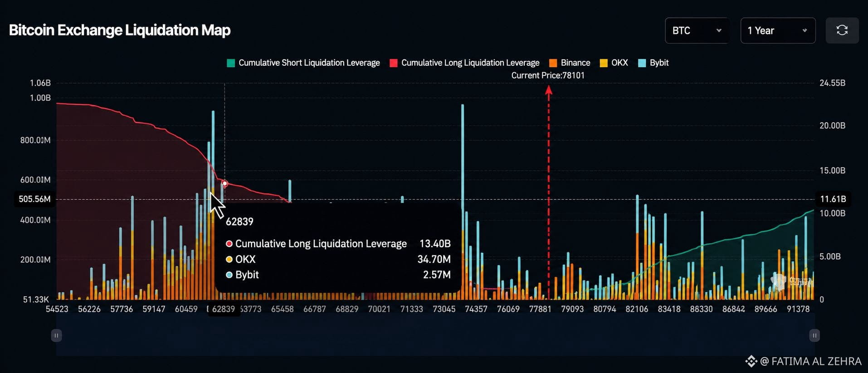Screen dimensions: 868x373
Task: Click the OKX 34.70M tooltip value
Action: 434,259
